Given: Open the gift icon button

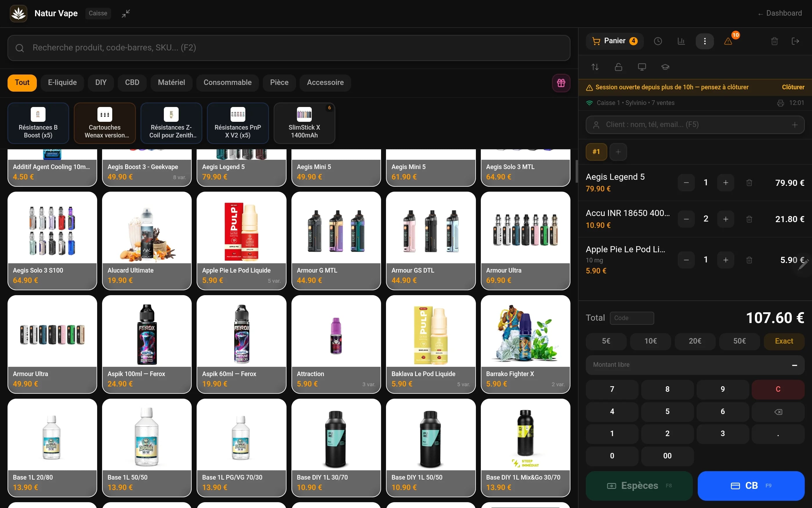Looking at the screenshot, I should click(561, 83).
